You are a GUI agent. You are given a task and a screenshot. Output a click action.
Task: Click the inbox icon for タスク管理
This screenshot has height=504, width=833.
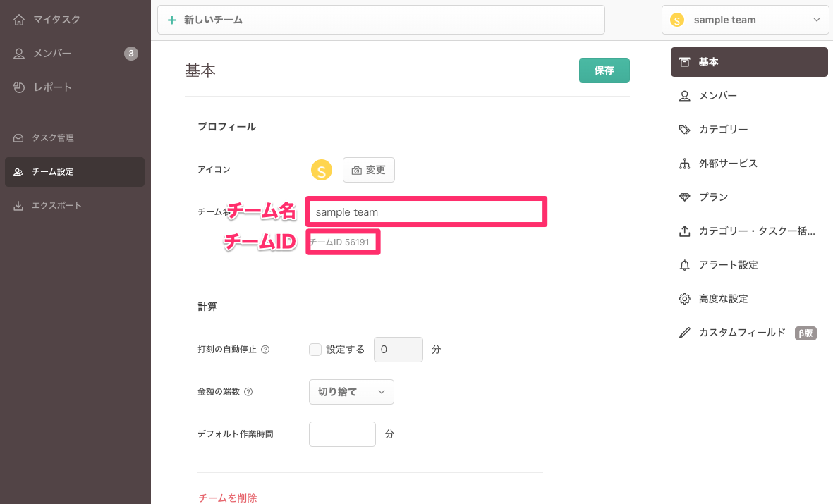[18, 138]
